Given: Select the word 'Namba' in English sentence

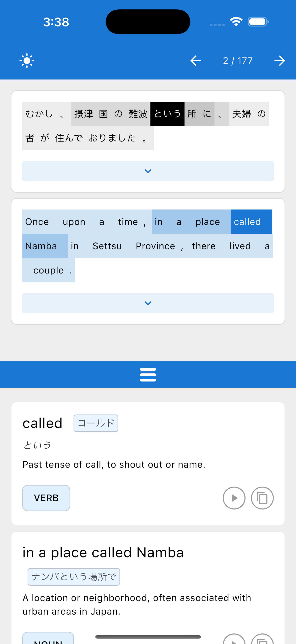Looking at the screenshot, I should click(x=41, y=246).
